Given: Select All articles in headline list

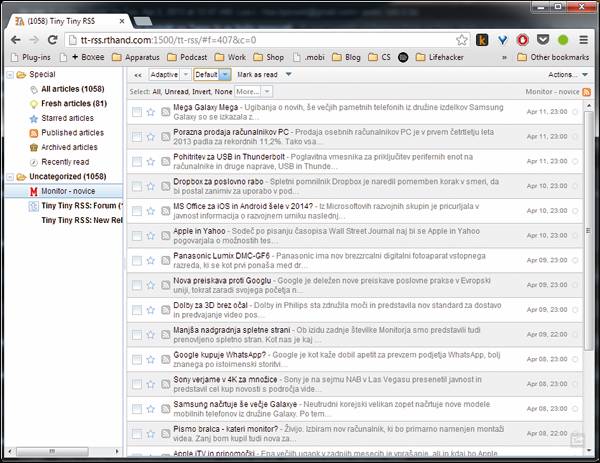Looking at the screenshot, I should click(x=156, y=92).
